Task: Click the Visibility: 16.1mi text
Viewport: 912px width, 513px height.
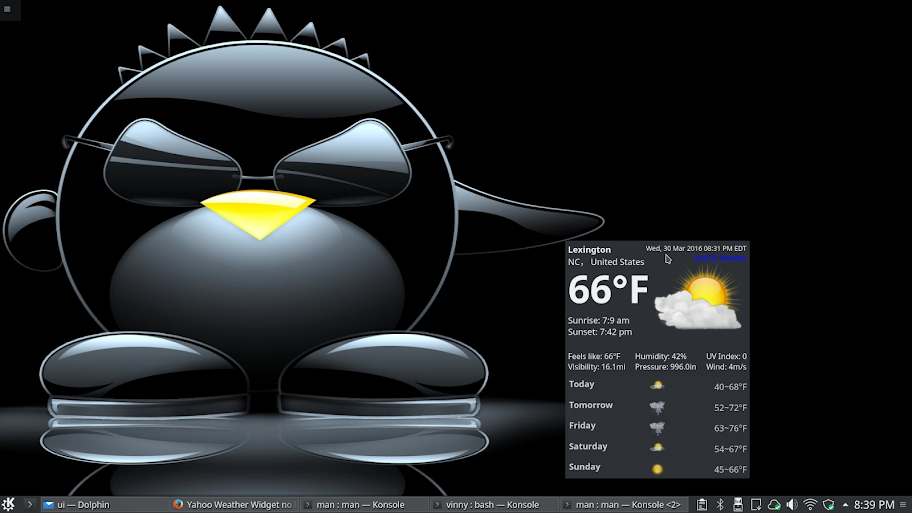Action: [x=596, y=367]
